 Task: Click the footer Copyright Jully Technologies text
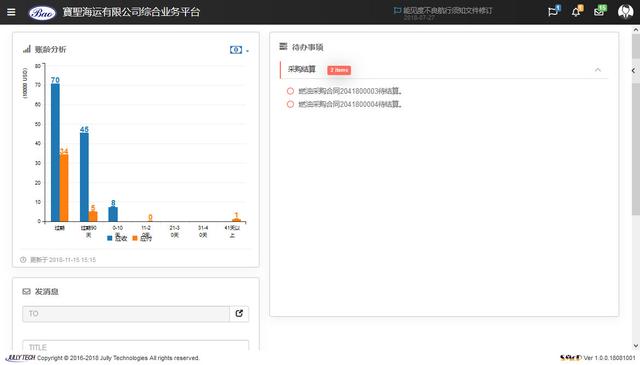pyautogui.click(x=118, y=358)
